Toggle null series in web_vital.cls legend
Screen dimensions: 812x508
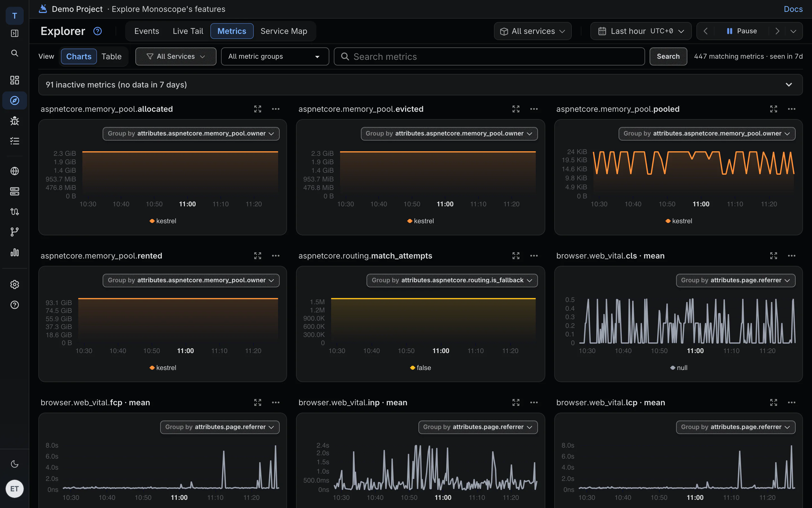tap(678, 368)
